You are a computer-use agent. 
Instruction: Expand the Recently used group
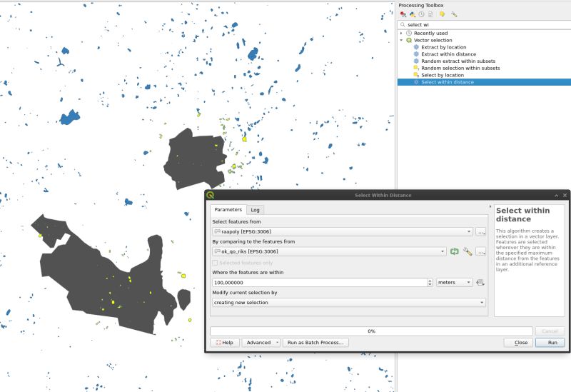401,33
